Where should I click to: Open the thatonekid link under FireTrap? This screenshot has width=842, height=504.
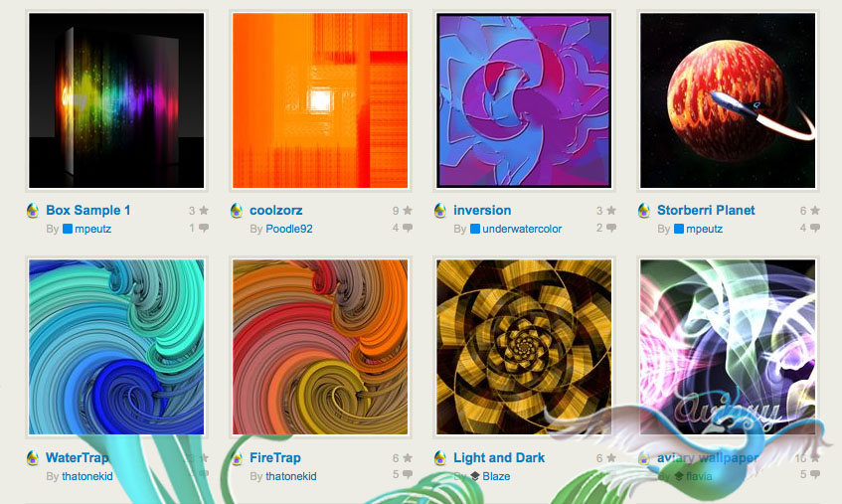click(x=291, y=476)
